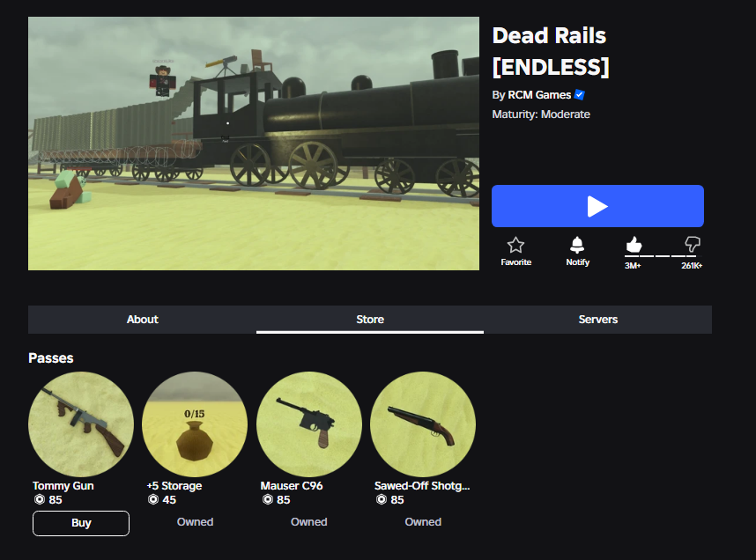Click the verified badge beside RCM Games

580,95
